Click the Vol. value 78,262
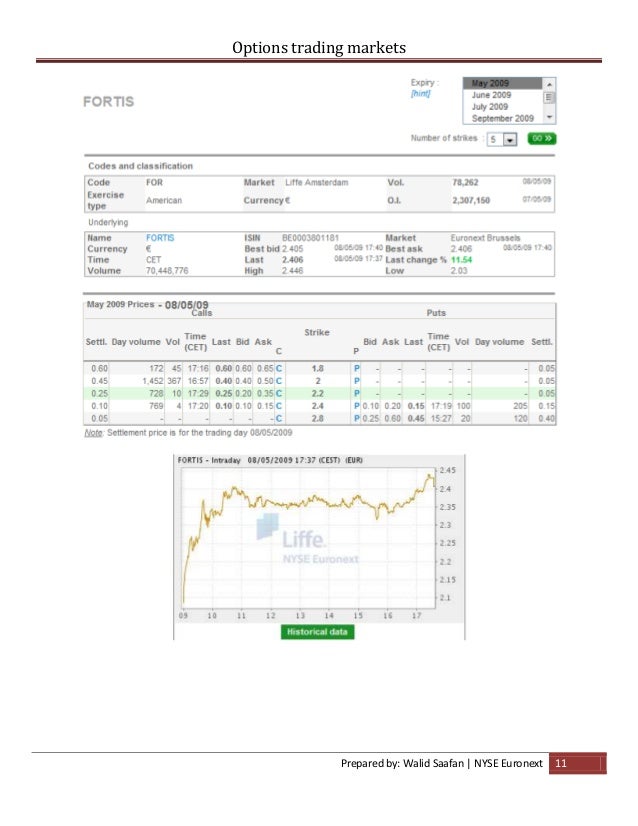This screenshot has height=826, width=638. (465, 182)
